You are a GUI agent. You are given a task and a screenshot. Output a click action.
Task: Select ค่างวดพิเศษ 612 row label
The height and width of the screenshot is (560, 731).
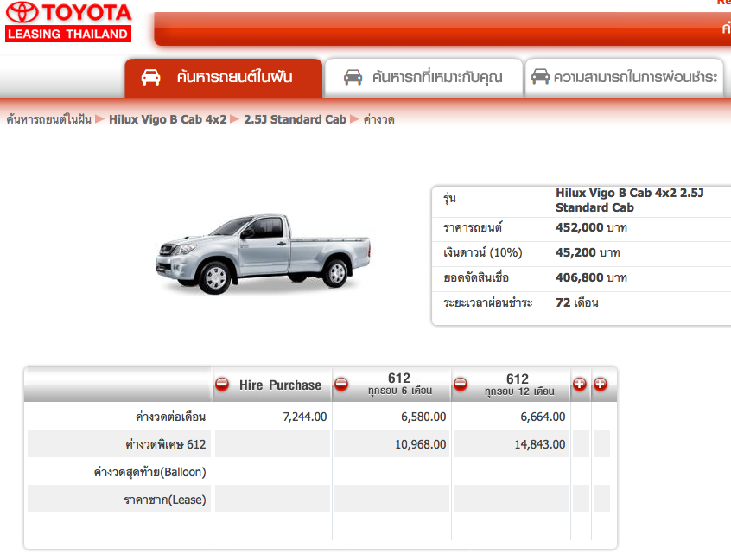[x=166, y=444]
